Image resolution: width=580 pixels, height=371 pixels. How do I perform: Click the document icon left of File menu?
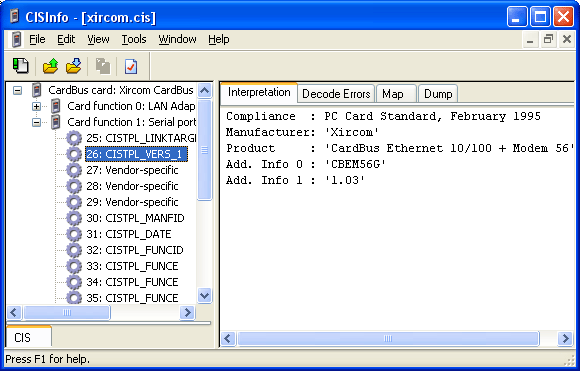click(16, 39)
